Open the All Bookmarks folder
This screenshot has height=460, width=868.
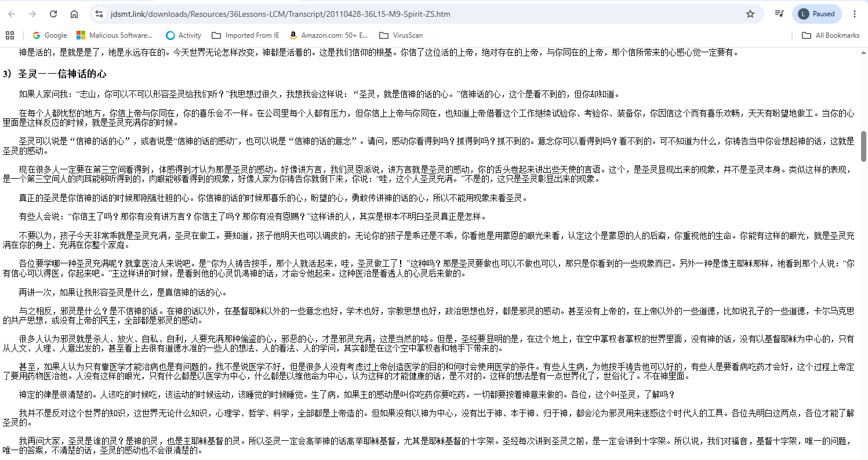[830, 35]
